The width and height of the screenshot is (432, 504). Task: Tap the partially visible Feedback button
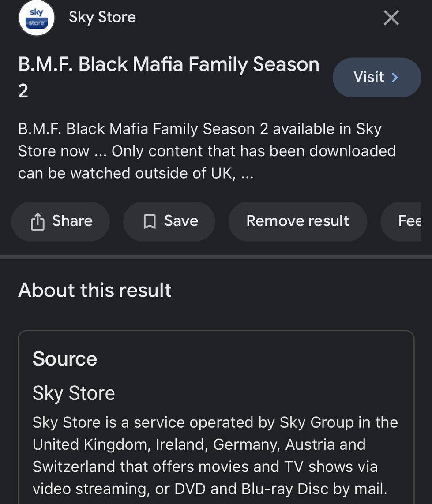(x=401, y=221)
